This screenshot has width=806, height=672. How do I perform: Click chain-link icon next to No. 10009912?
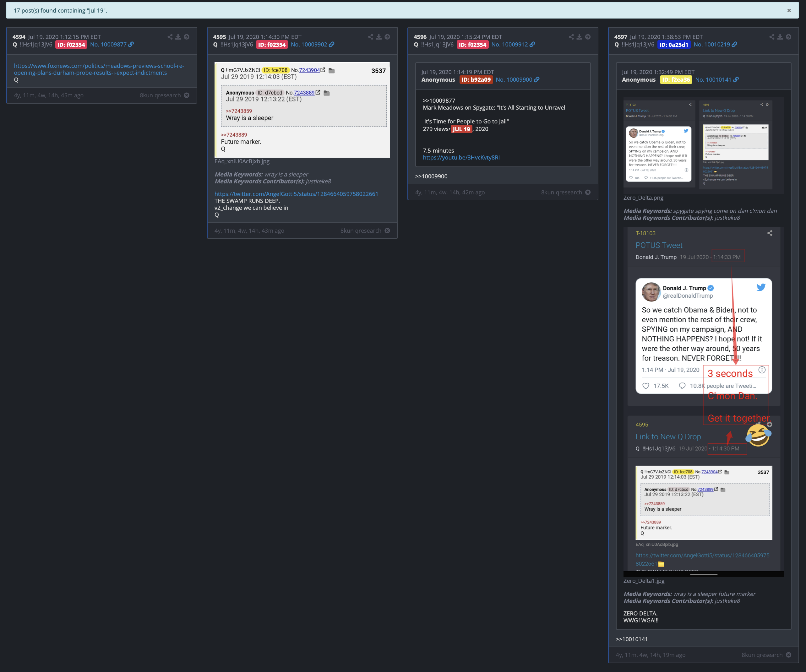532,45
